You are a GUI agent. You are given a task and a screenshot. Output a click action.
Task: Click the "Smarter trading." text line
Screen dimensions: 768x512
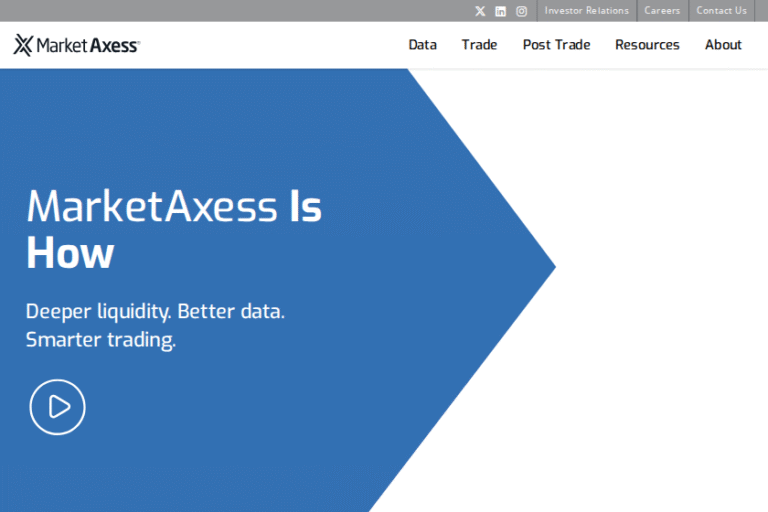click(101, 340)
